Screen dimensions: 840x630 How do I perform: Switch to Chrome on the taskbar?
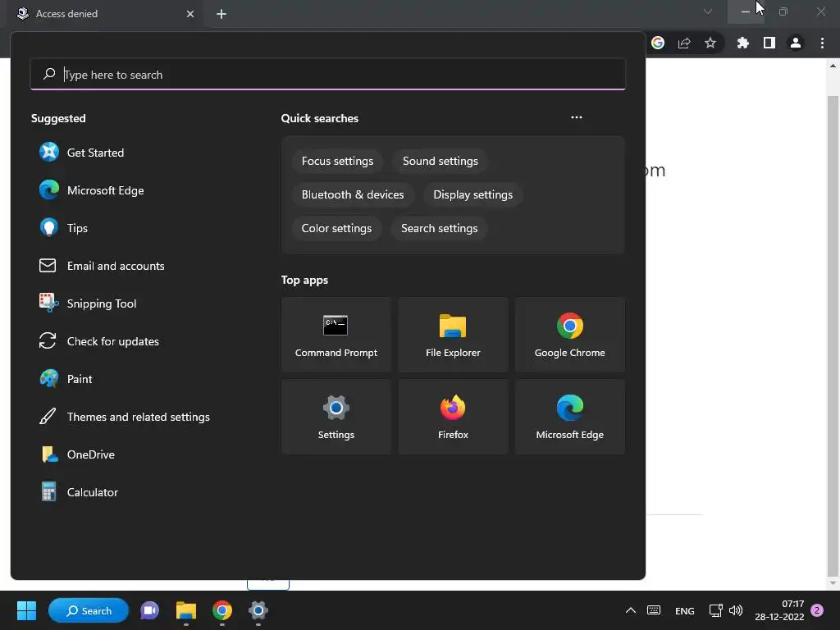click(222, 610)
